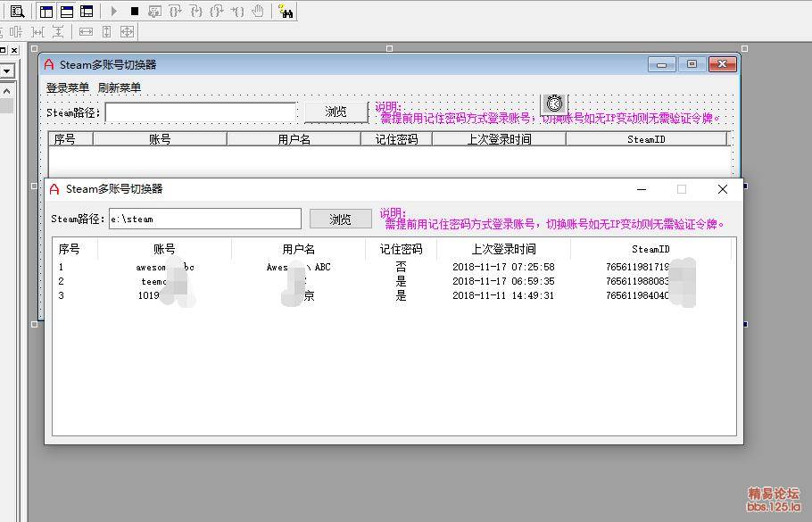Sort by SteamID column in the running window

(651, 249)
